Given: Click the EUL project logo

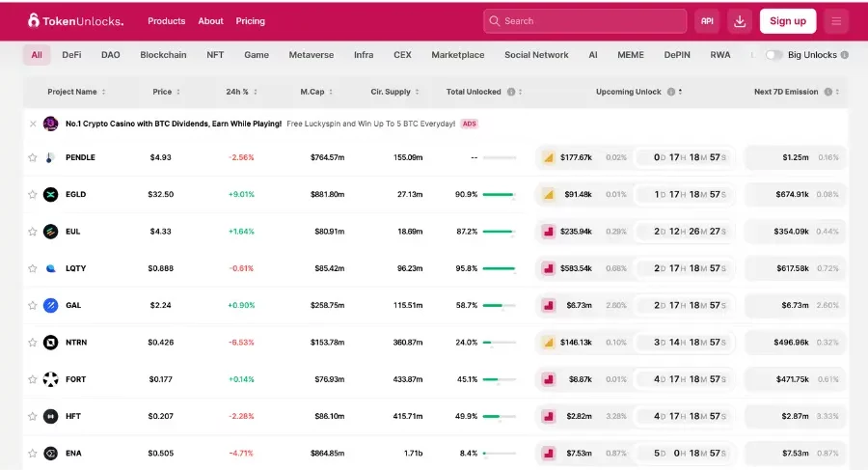Looking at the screenshot, I should click(50, 231).
